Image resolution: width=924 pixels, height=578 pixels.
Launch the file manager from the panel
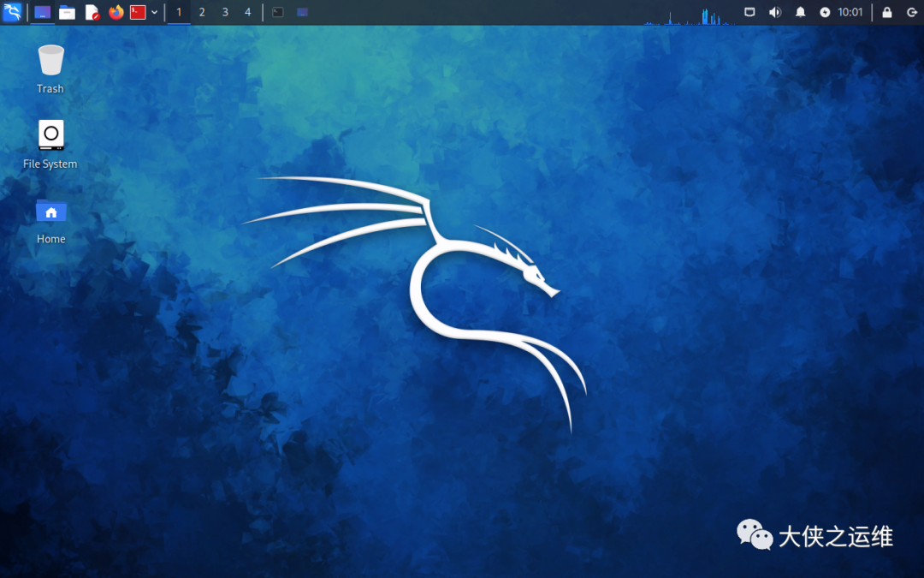(68, 12)
